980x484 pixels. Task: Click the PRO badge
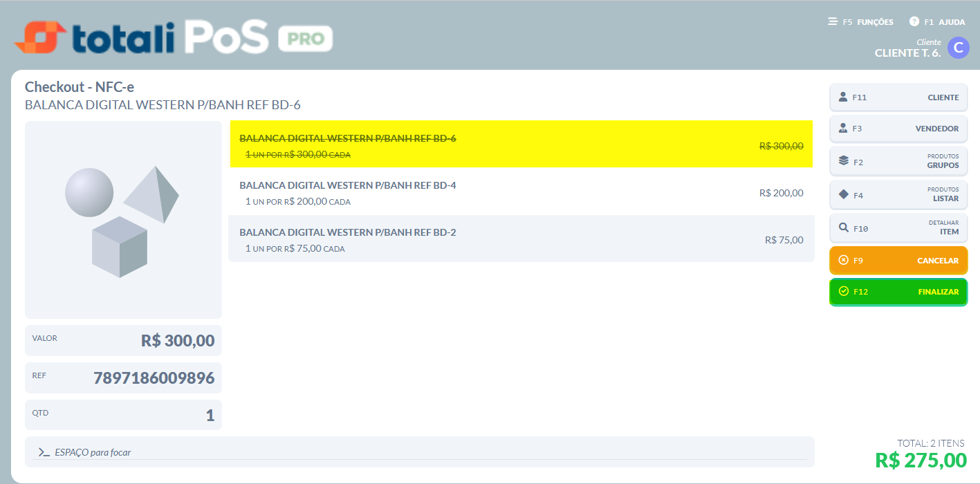[306, 39]
